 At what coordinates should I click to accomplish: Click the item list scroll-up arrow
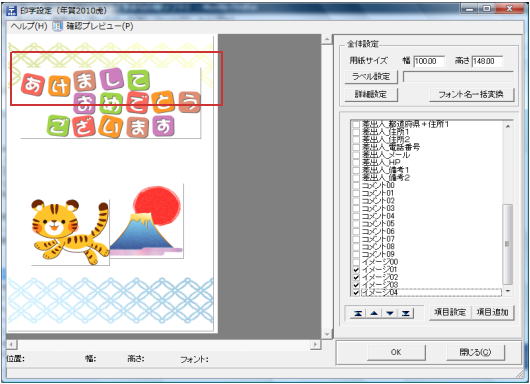pyautogui.click(x=508, y=126)
